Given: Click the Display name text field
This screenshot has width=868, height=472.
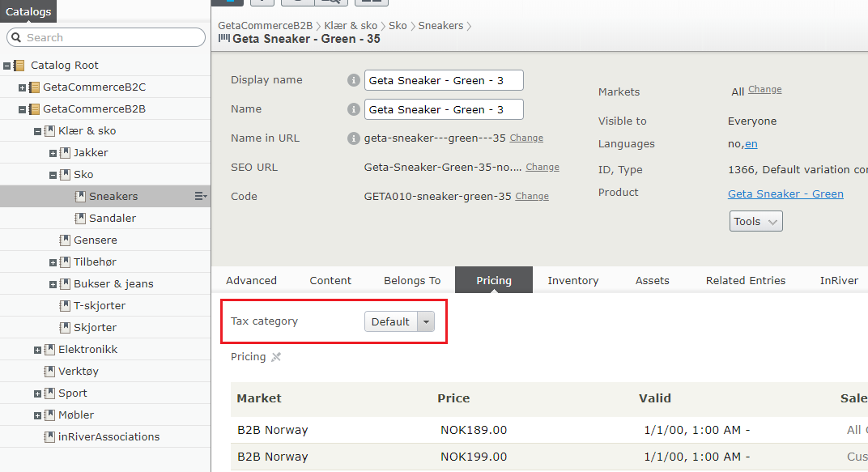Looking at the screenshot, I should (x=444, y=80).
